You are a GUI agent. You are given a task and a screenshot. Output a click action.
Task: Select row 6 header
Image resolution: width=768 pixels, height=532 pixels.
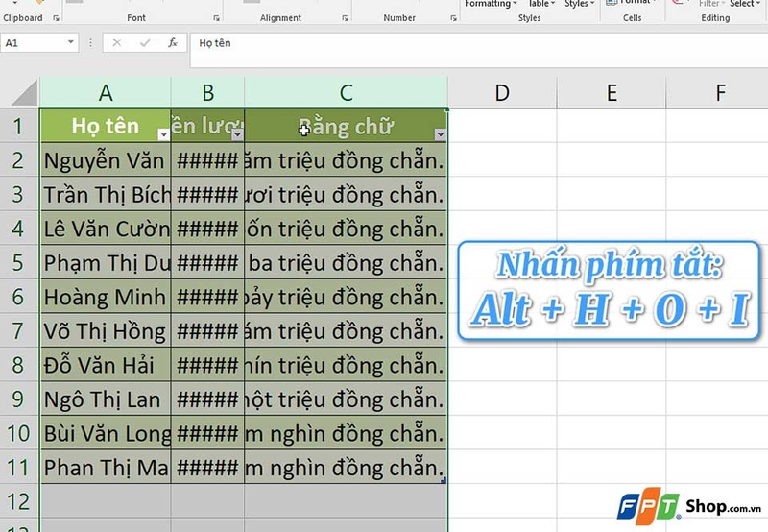[x=18, y=297]
